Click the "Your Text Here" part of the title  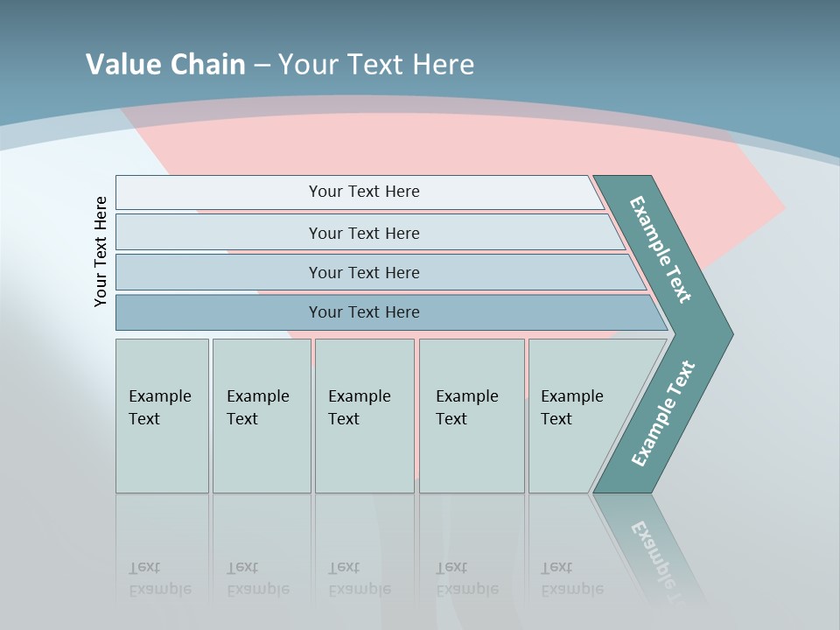376,64
